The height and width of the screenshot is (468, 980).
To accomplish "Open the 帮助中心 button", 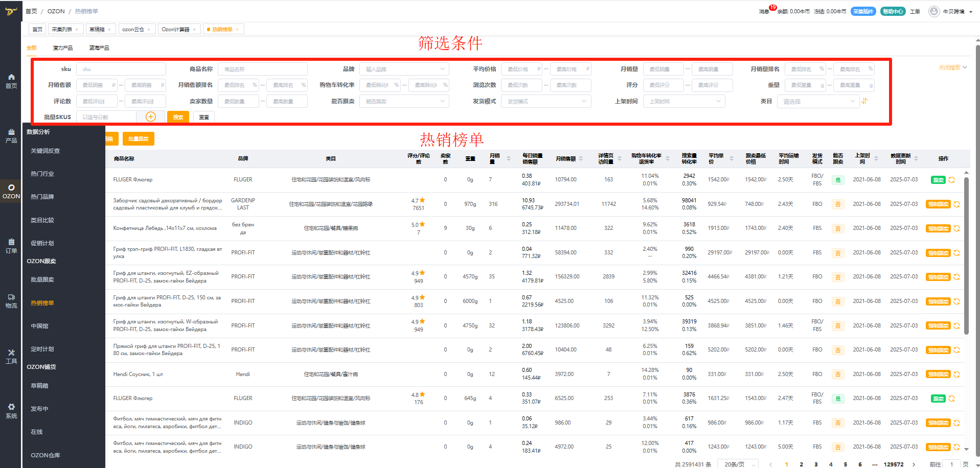I will click(893, 11).
